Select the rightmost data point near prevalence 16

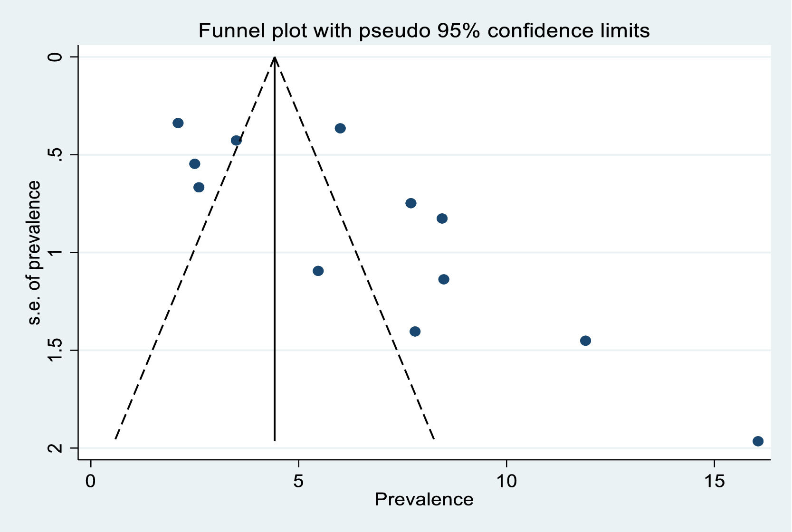click(x=758, y=441)
